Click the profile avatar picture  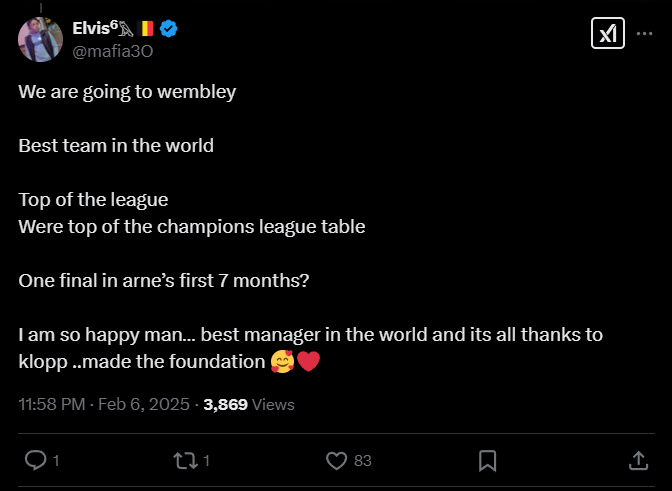[x=41, y=39]
